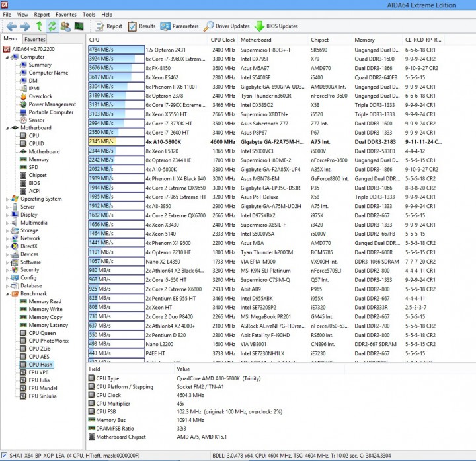Viewport: 476px width, 461px height.
Task: Expand the Server tree node
Action: 7,207
